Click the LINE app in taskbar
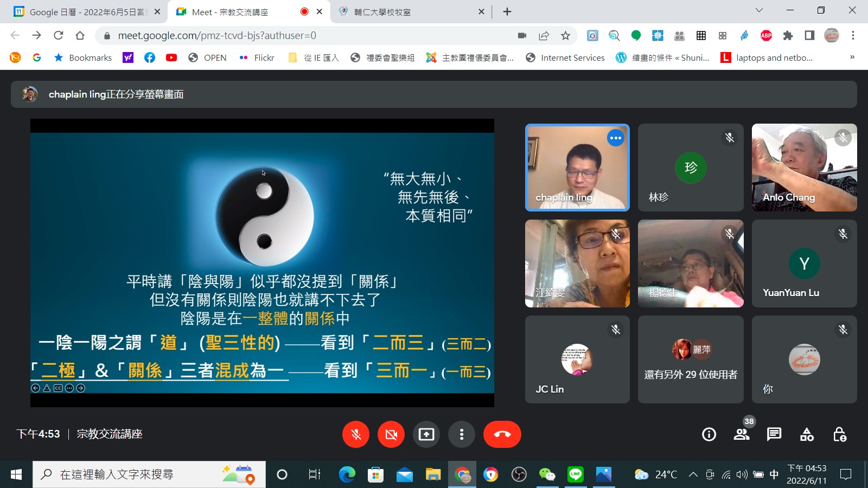 pos(575,474)
